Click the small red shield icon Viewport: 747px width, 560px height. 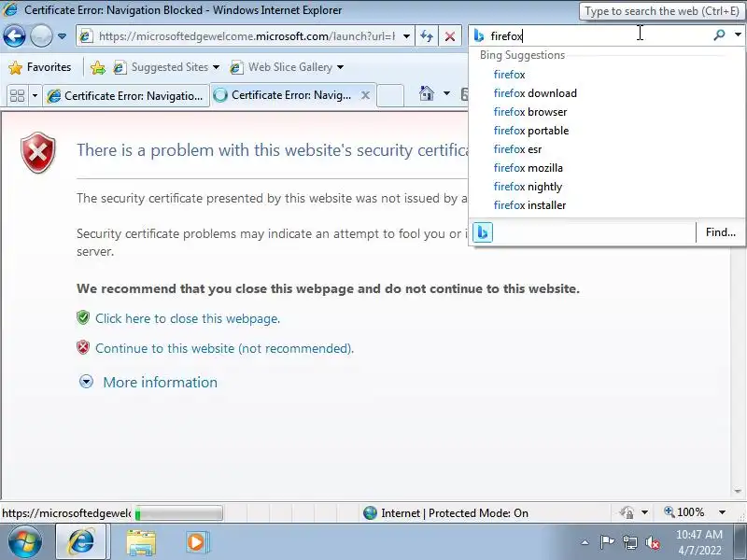coord(83,347)
